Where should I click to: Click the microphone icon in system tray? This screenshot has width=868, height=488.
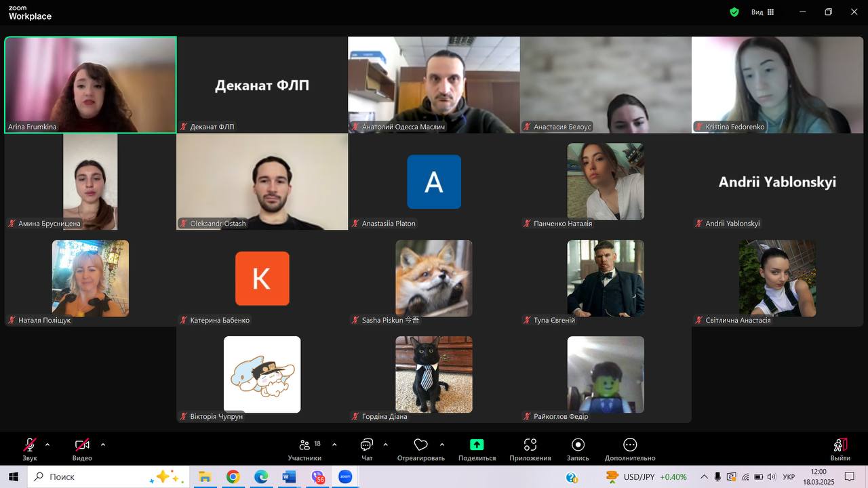(x=717, y=477)
